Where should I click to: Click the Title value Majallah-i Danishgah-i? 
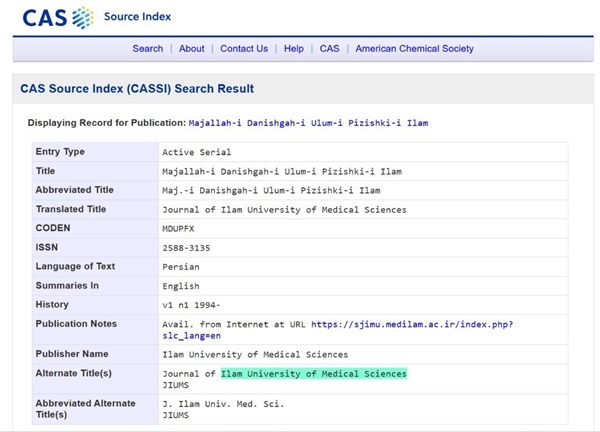(x=282, y=171)
